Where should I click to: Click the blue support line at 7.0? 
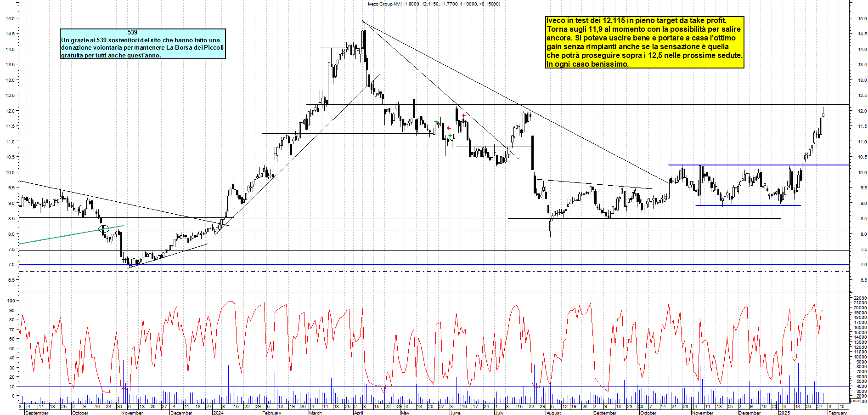434,265
